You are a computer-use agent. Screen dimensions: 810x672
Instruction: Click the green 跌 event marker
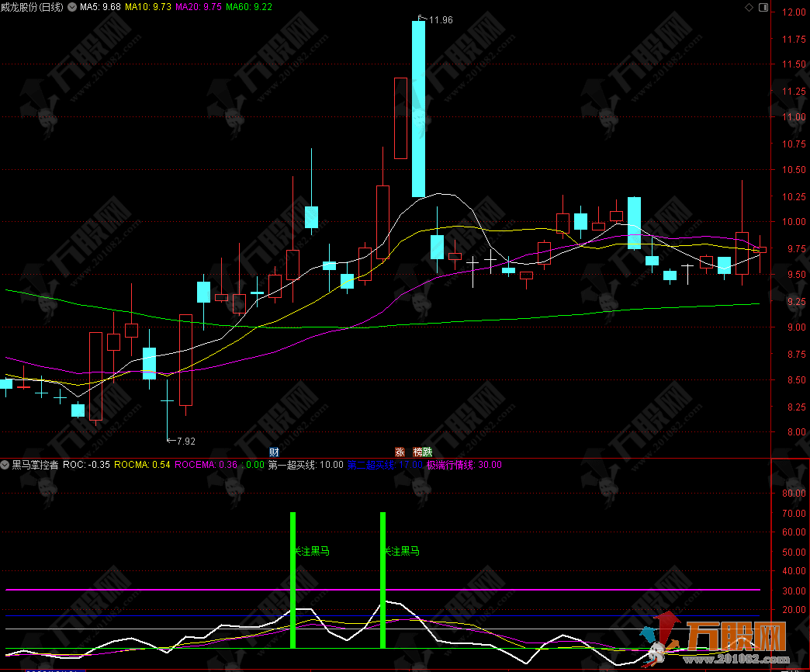427,452
